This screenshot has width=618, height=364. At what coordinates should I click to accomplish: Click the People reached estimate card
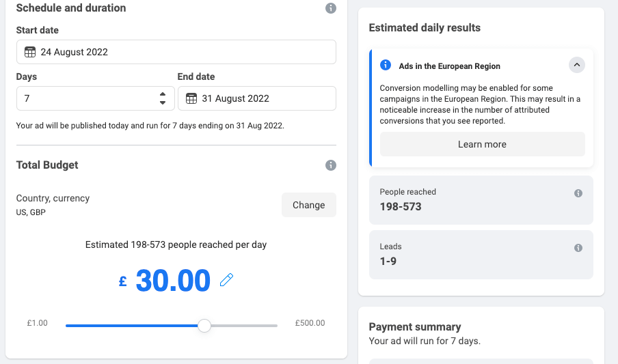(481, 199)
